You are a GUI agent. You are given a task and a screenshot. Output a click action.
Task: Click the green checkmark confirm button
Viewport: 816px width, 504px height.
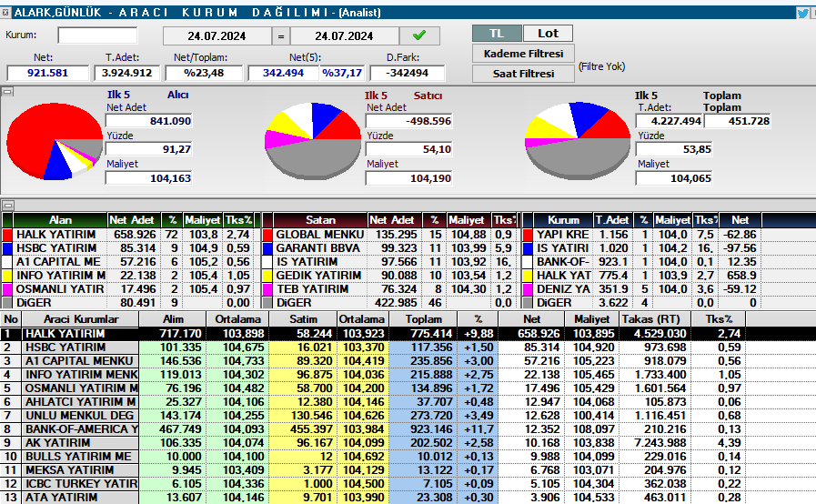click(x=419, y=35)
